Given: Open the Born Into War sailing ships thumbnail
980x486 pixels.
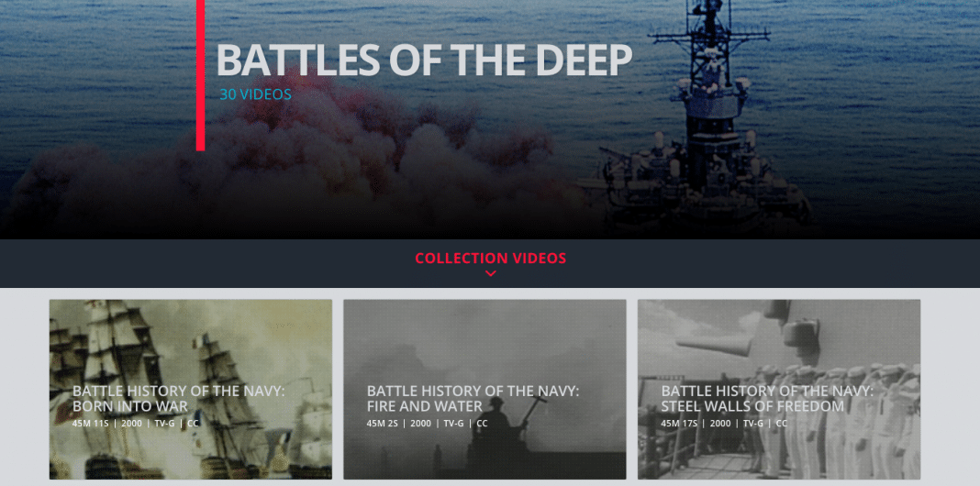Looking at the screenshot, I should coord(191,389).
